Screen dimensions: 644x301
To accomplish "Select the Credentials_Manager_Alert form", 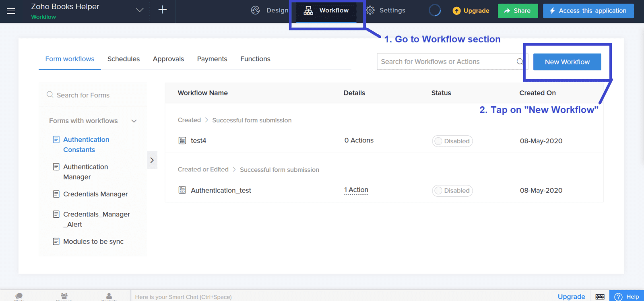I will (96, 219).
